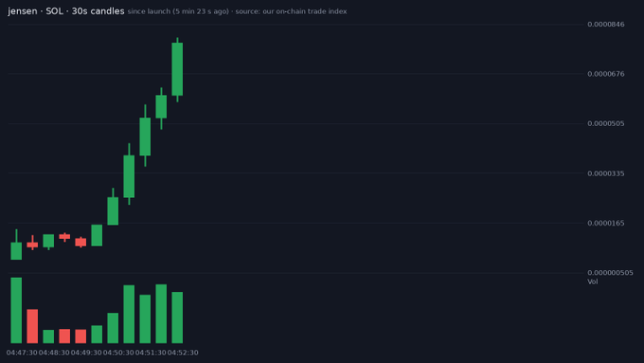Screen dimensions: 644x363
Task: Click the tallest green volume bar at launch
Action: [16, 310]
